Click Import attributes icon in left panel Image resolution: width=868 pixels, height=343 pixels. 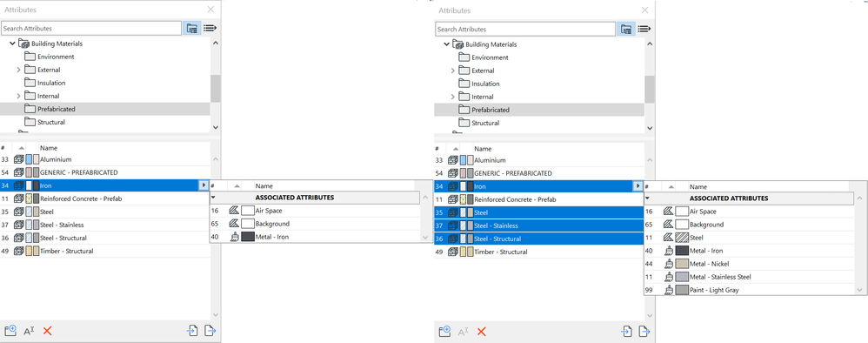click(x=192, y=331)
